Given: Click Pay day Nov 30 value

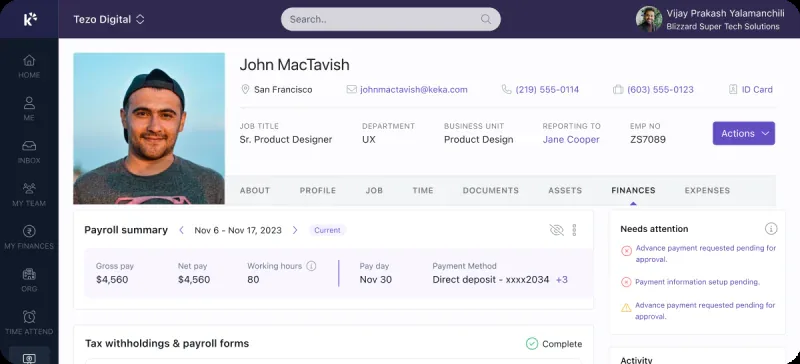Looking at the screenshot, I should point(376,279).
